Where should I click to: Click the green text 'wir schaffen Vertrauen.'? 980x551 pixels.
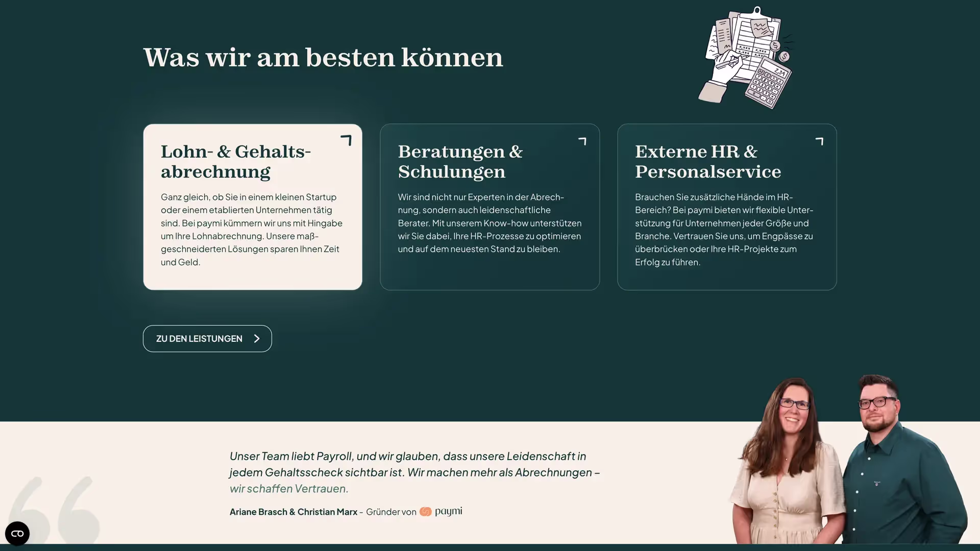289,489
